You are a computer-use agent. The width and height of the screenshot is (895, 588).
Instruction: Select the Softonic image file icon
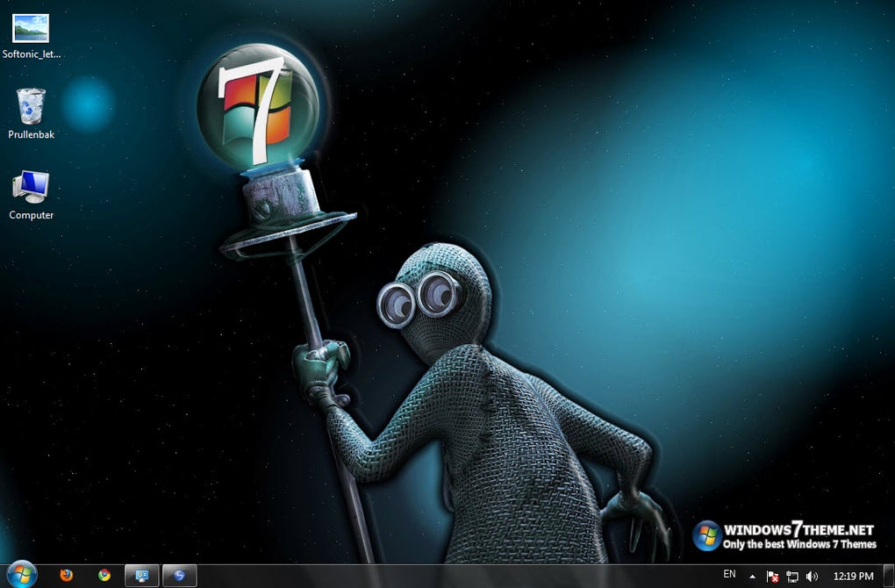(31, 29)
